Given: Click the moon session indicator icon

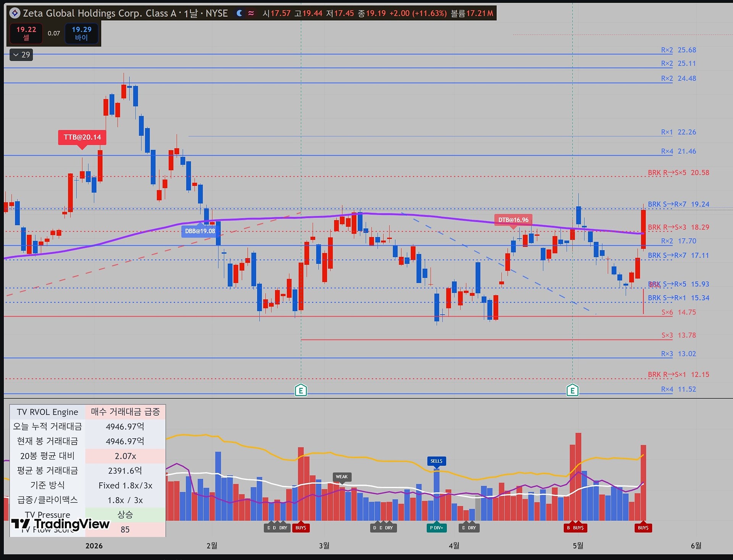Looking at the screenshot, I should tap(239, 13).
